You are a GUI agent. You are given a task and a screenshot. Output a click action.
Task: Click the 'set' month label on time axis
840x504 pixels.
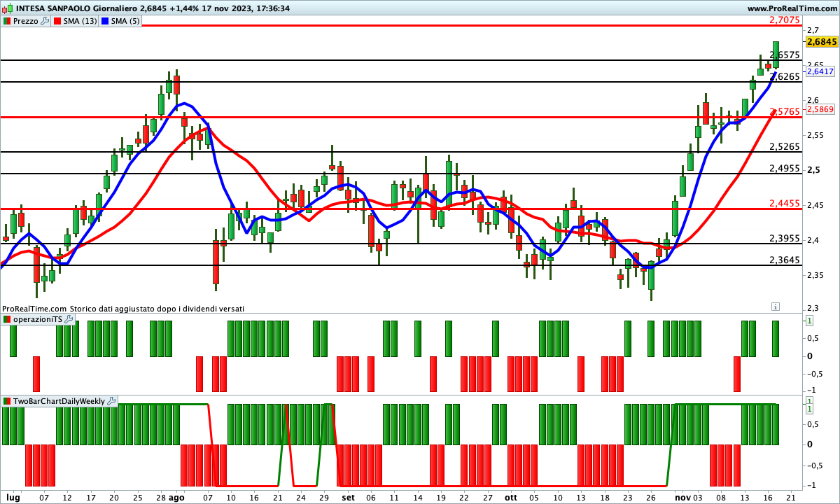coord(348,497)
